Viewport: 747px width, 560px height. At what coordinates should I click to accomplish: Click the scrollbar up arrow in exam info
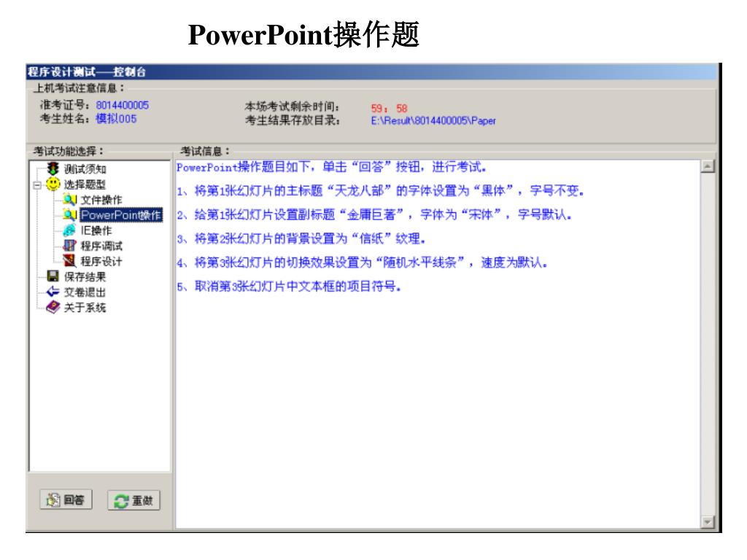[x=708, y=166]
